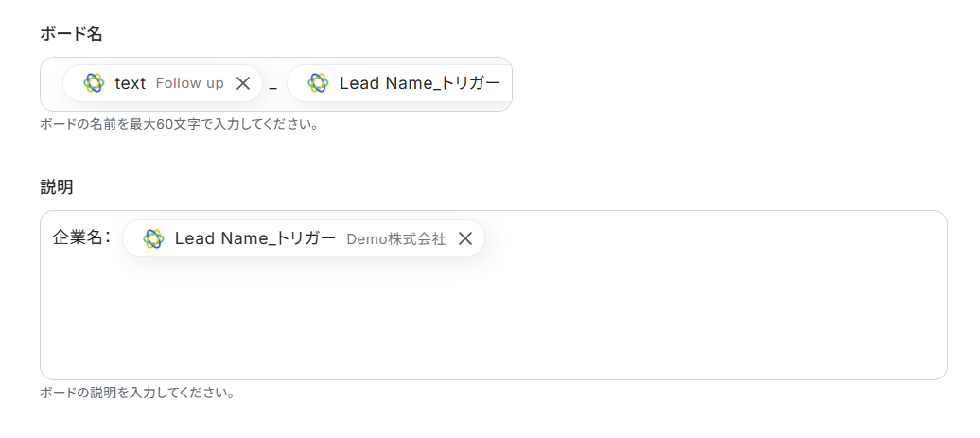
Task: Click the ボード名 field label
Action: click(x=71, y=34)
